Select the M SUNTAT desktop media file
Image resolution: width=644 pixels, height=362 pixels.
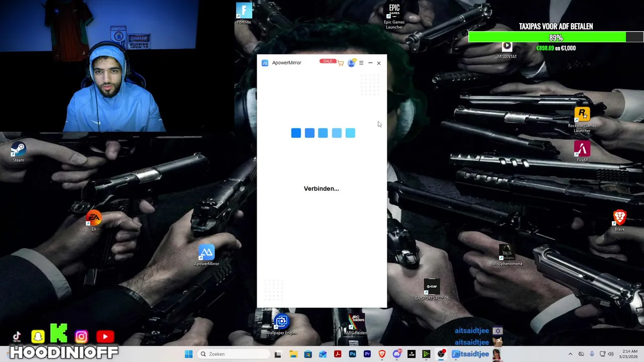pos(507,49)
